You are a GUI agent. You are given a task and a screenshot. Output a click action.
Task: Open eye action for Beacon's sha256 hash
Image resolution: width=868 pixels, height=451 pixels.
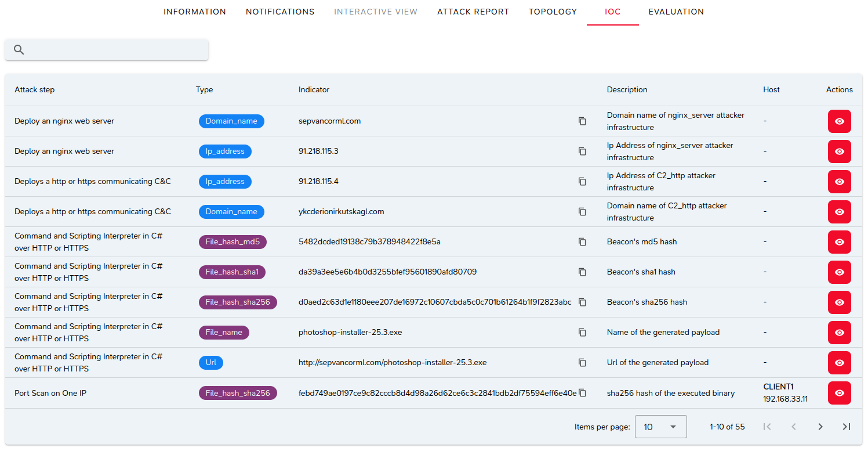(839, 302)
